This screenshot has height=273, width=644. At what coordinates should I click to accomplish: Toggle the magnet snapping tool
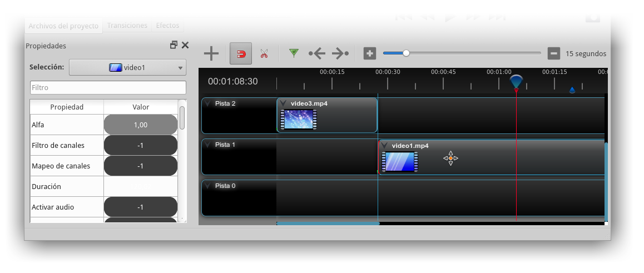[241, 54]
